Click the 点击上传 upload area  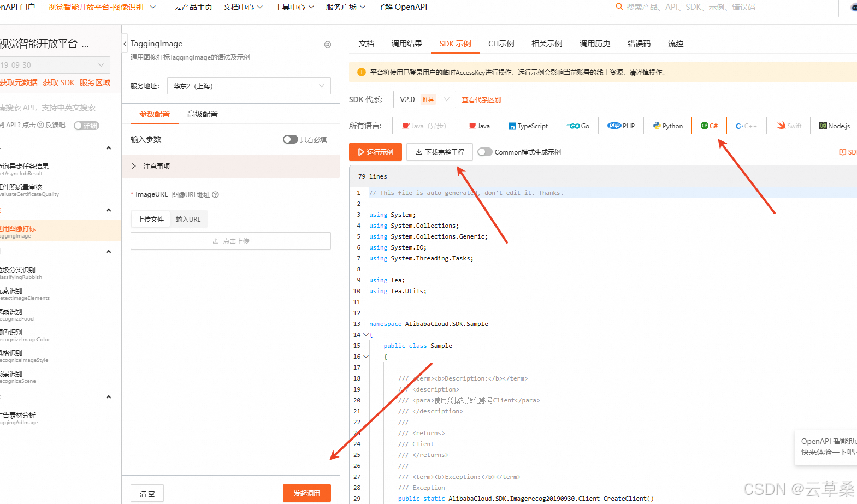pyautogui.click(x=230, y=241)
